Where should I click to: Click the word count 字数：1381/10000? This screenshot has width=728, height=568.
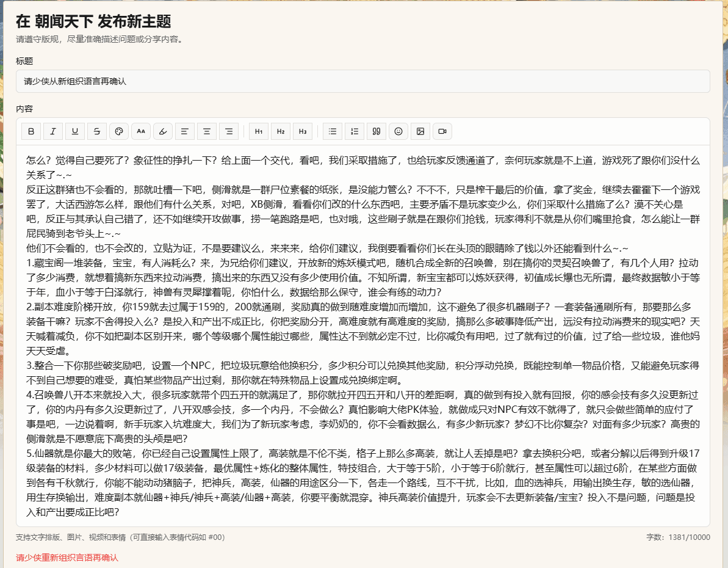[x=678, y=537]
